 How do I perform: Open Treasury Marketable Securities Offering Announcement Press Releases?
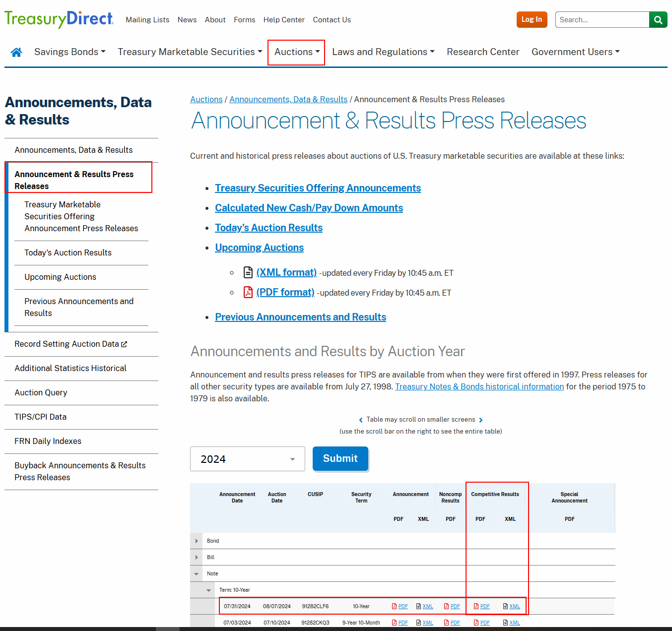click(81, 216)
